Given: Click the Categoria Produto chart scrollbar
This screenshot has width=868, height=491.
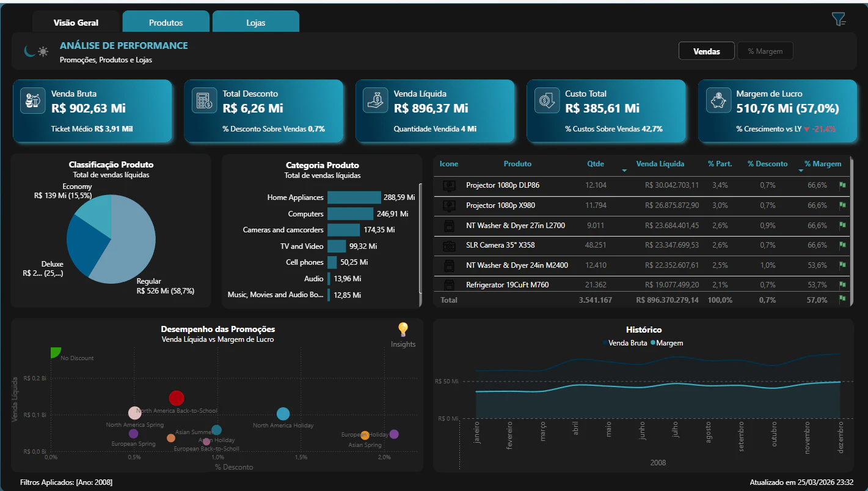Looking at the screenshot, I should click(420, 238).
